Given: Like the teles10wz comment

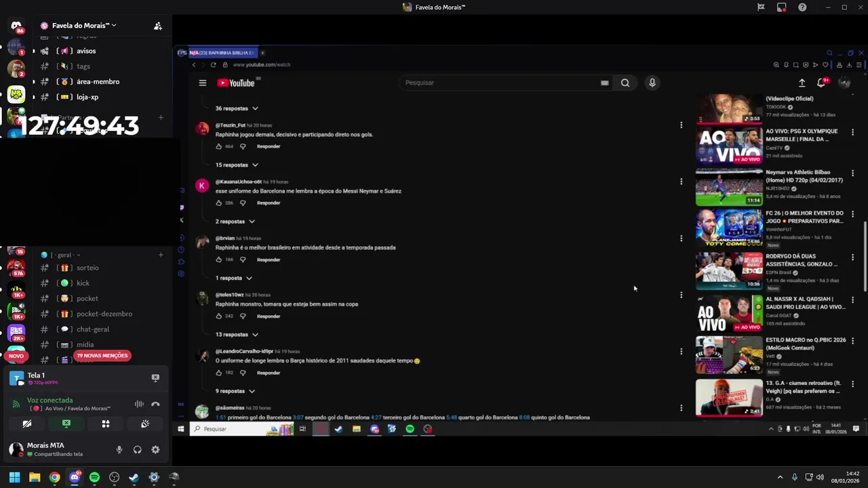Looking at the screenshot, I should click(x=219, y=316).
